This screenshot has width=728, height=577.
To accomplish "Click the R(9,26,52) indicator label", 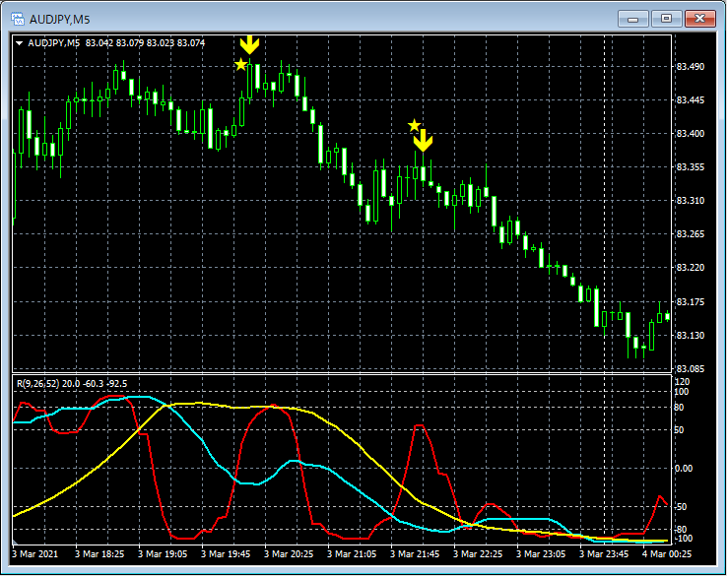I will click(x=72, y=384).
